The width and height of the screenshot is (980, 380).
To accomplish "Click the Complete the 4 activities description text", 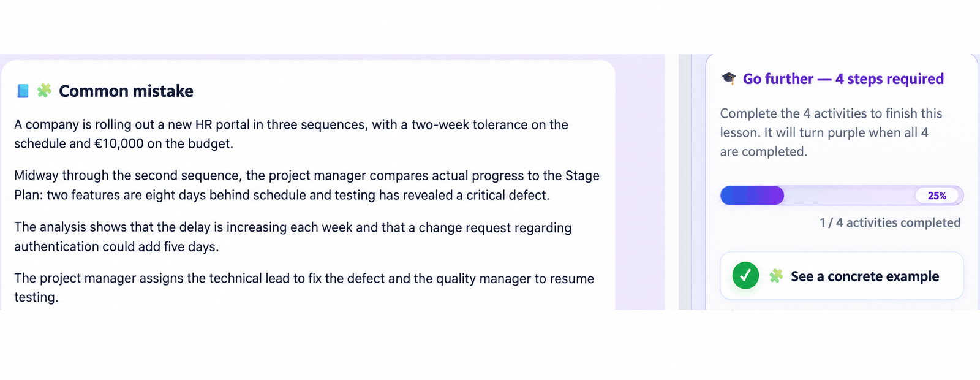I will pyautogui.click(x=831, y=132).
